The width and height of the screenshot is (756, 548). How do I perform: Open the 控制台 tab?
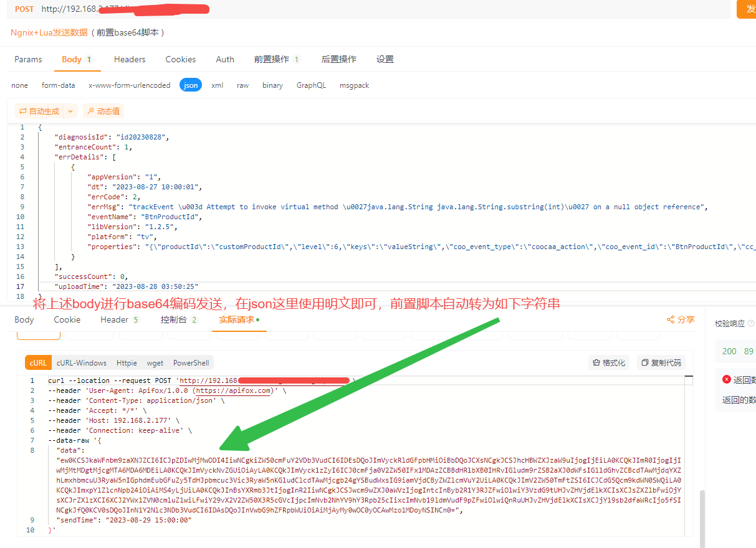[x=179, y=319]
